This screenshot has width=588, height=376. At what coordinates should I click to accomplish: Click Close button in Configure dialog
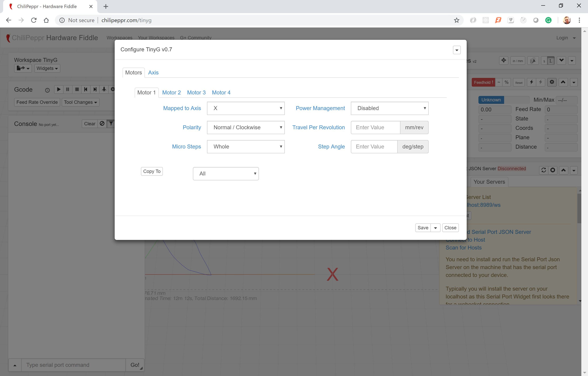450,228
